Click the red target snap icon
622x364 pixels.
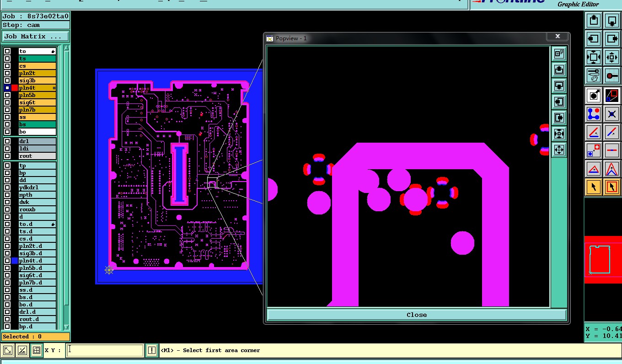pos(612,75)
